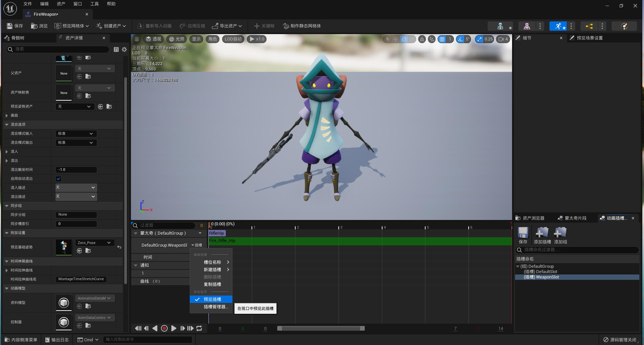Open the skeleton editor mode icon
The image size is (644, 345).
pos(500,26)
